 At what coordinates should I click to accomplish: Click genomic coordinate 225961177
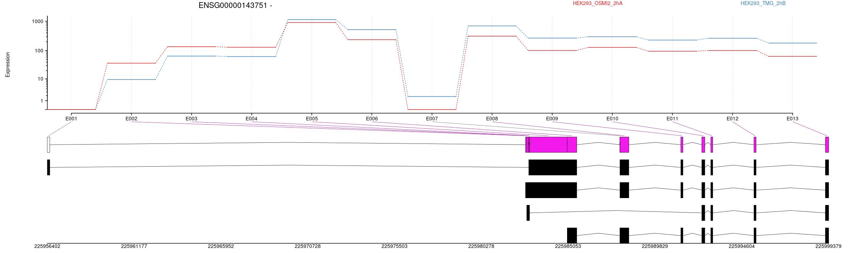134,246
